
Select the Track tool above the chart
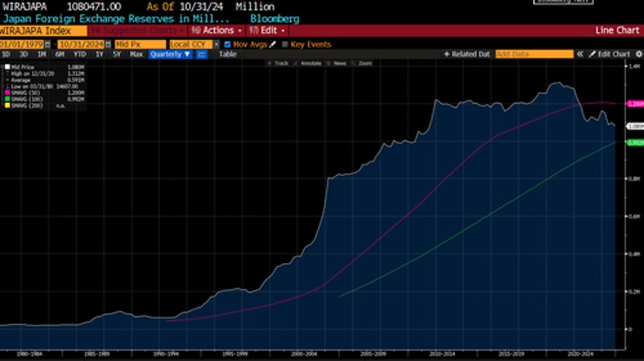click(278, 63)
